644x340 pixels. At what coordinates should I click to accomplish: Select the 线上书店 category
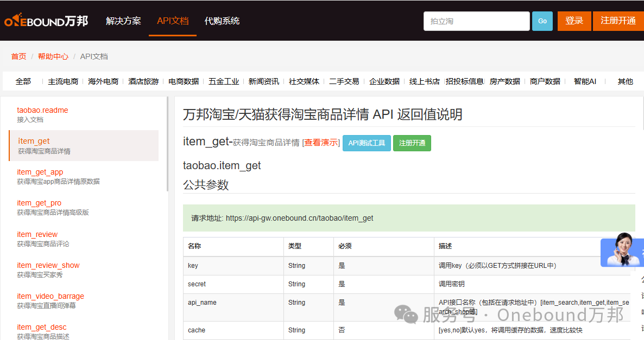(x=424, y=82)
